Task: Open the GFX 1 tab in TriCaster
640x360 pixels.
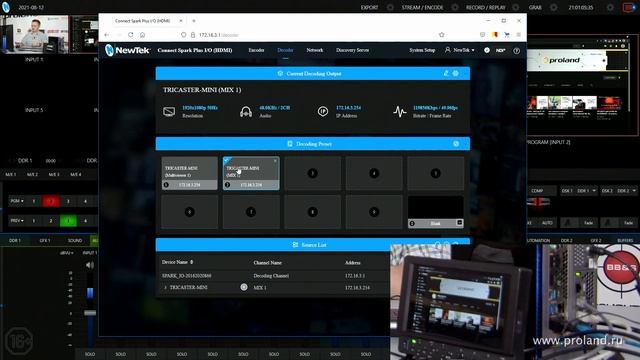Action: click(x=45, y=240)
